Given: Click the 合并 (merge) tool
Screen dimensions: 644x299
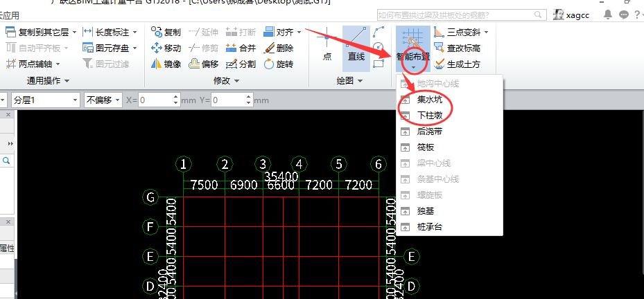Looking at the screenshot, I should [241, 48].
